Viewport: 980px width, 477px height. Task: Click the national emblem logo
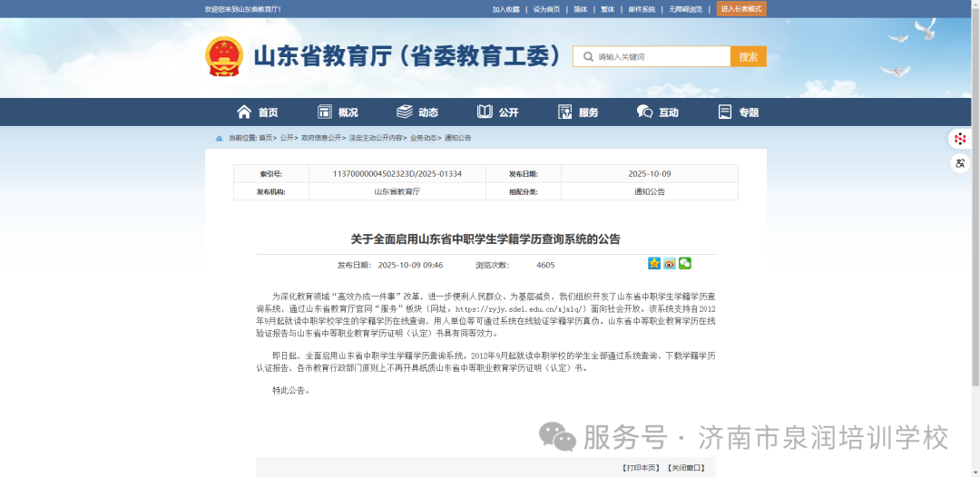224,56
